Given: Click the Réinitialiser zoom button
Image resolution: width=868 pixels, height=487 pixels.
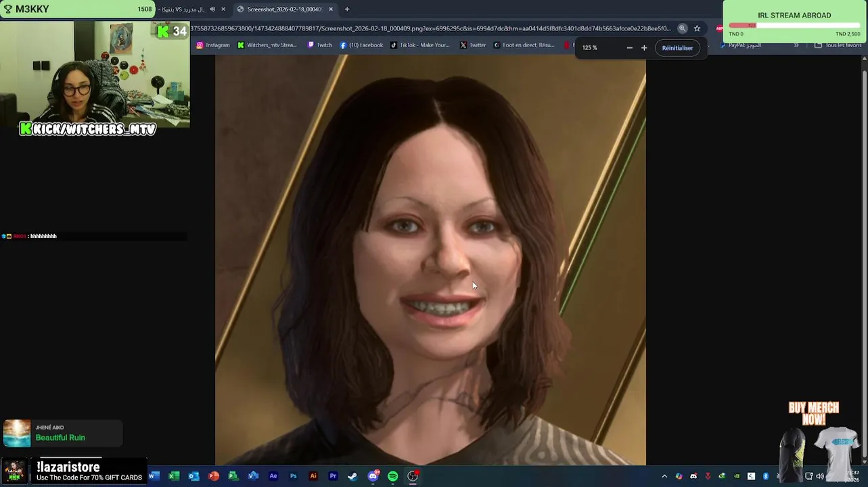Looking at the screenshot, I should pyautogui.click(x=677, y=48).
